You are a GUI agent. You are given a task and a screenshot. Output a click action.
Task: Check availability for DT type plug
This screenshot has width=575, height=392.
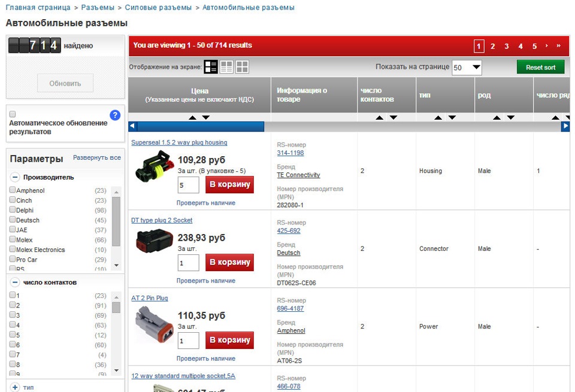pyautogui.click(x=205, y=281)
